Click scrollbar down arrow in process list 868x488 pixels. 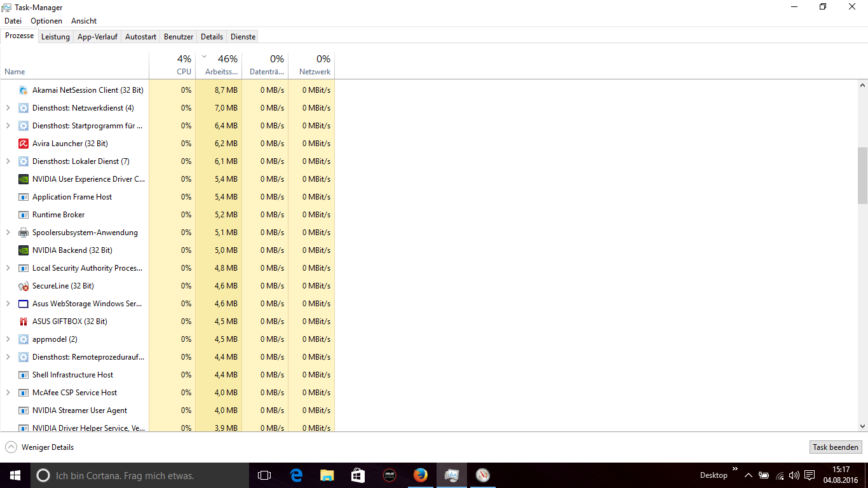862,426
